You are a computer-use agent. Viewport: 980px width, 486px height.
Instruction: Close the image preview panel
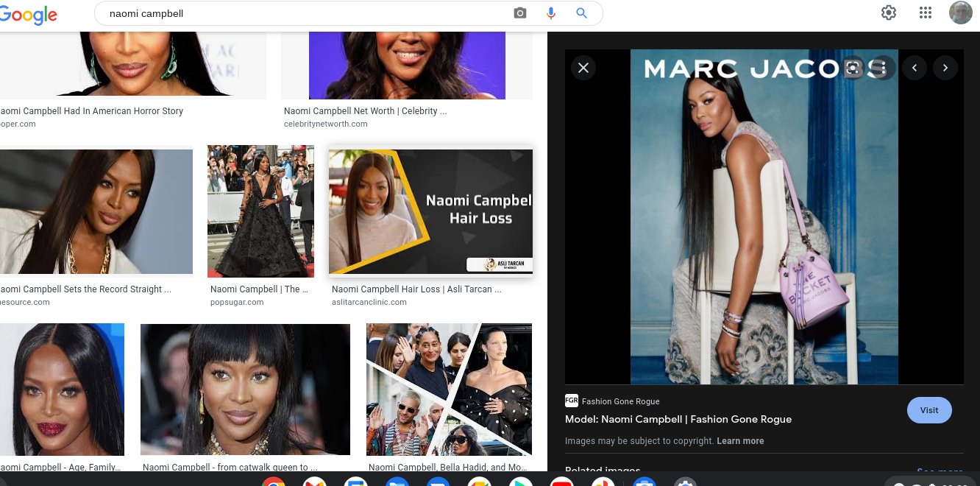click(x=583, y=68)
